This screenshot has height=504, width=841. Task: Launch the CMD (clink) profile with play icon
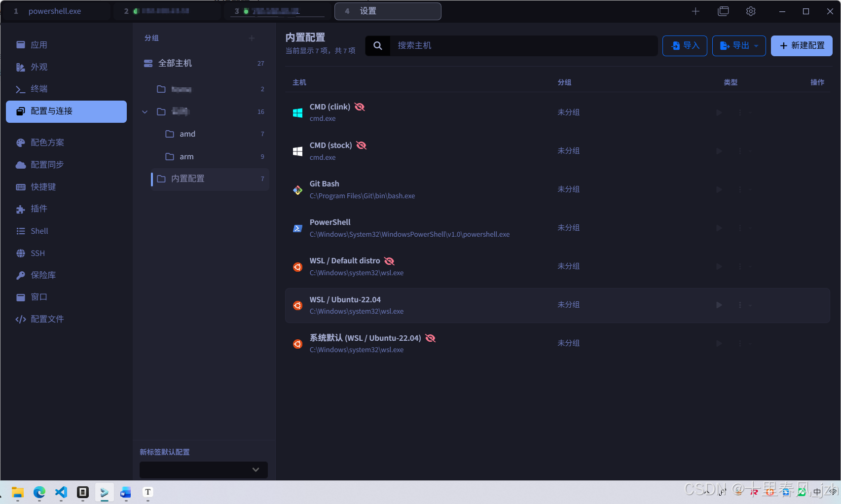coord(719,112)
